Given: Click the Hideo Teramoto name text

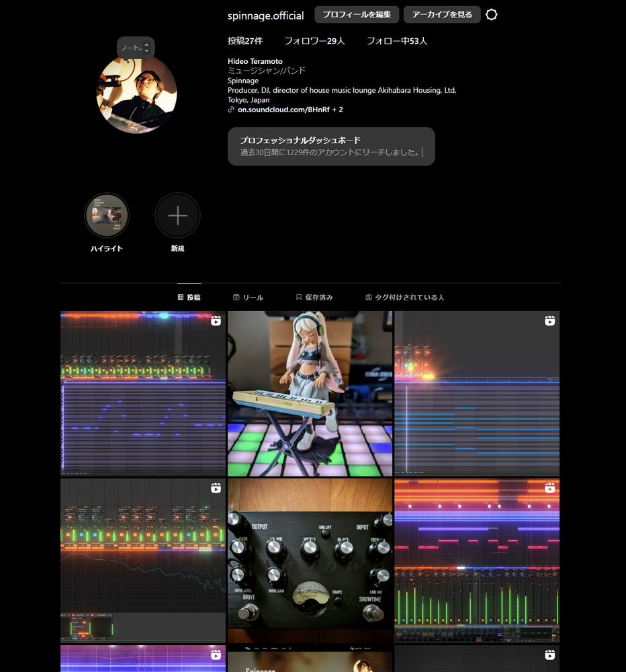Looking at the screenshot, I should 255,61.
